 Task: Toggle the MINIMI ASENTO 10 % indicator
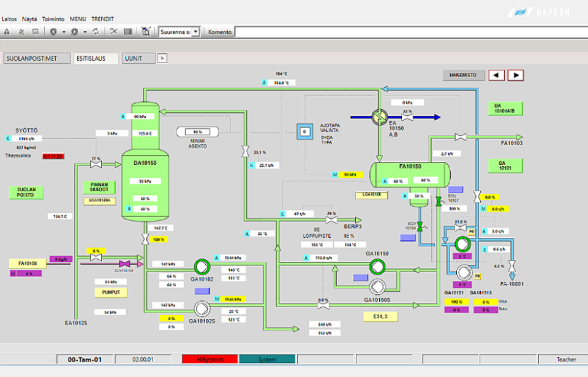197,132
